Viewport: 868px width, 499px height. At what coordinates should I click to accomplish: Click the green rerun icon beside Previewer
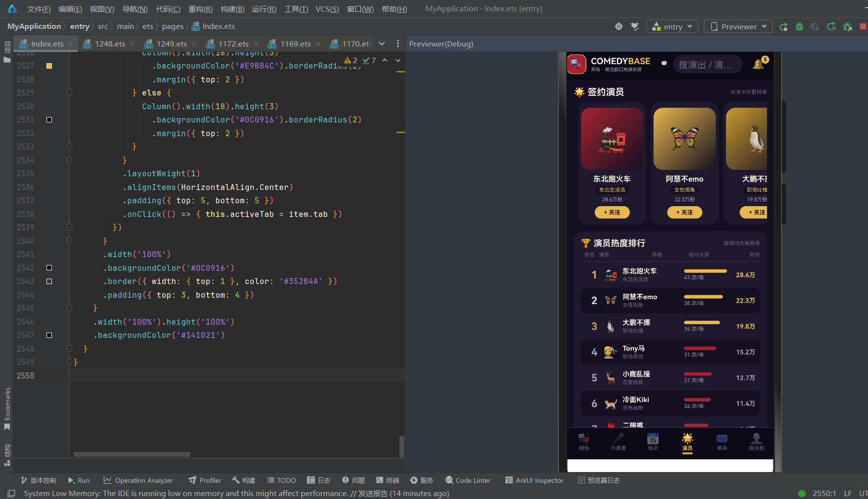tap(784, 26)
